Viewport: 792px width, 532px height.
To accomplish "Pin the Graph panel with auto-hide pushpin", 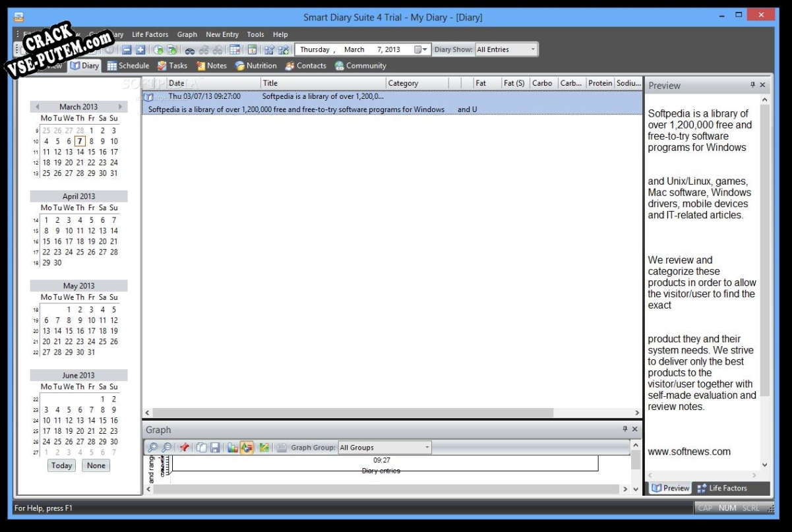I will tap(625, 429).
